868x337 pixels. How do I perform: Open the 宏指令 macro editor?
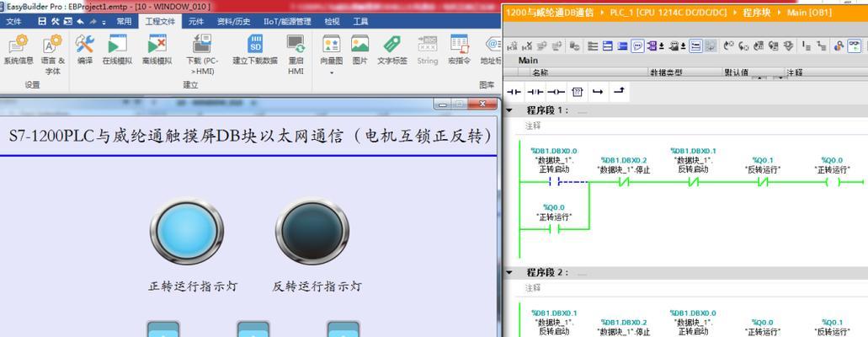(x=459, y=50)
